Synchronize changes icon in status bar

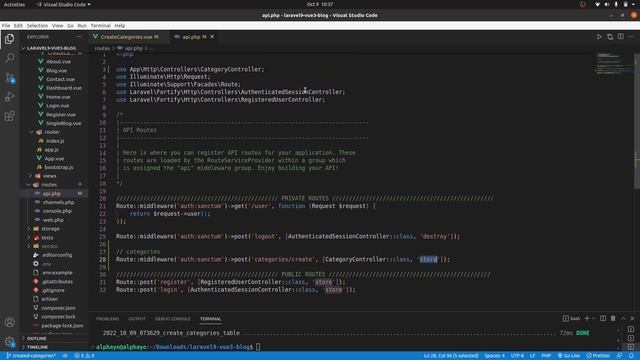[65, 356]
